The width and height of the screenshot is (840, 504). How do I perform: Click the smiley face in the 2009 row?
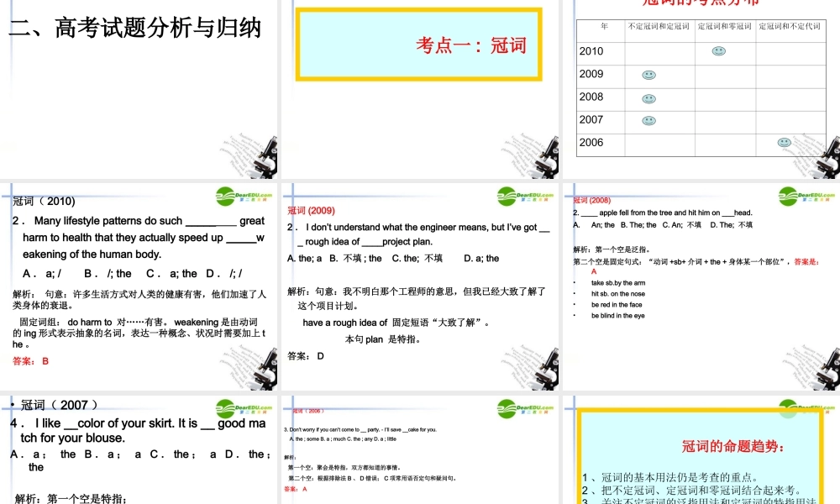[x=648, y=75]
